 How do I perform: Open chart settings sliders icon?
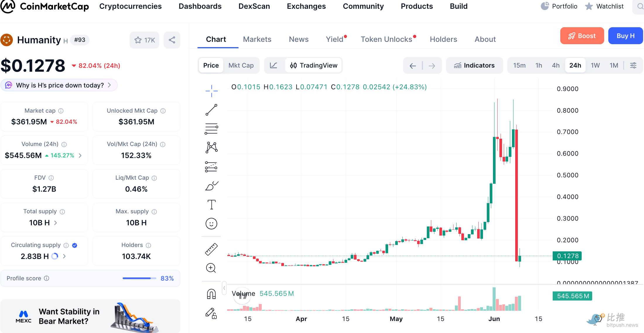(633, 65)
